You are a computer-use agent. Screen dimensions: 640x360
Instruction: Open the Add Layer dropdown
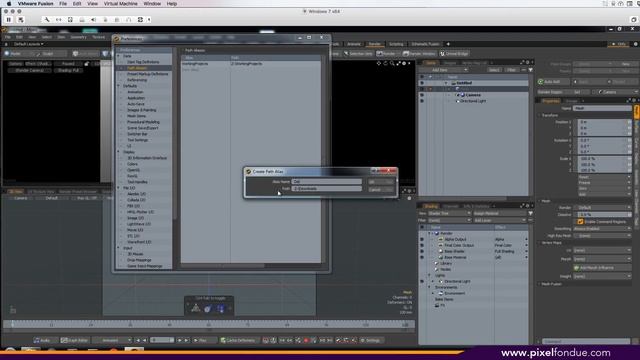tap(499, 220)
